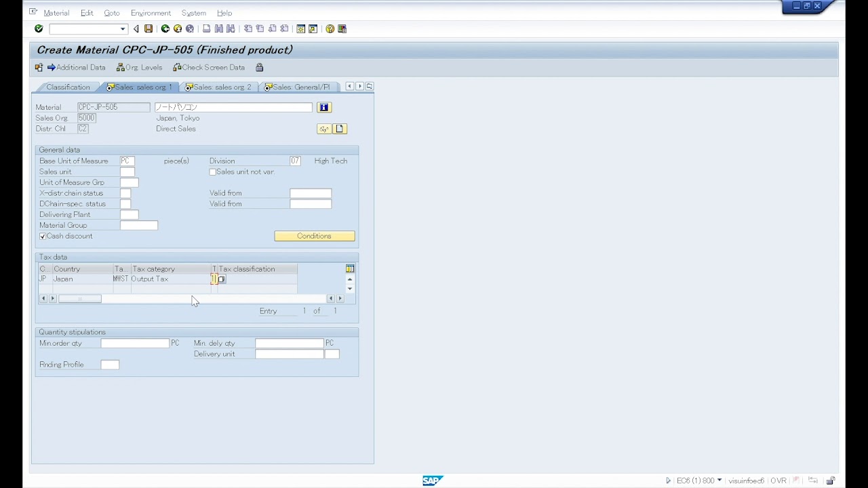Click the horizontal scrollbar under the Tax data table
Image resolution: width=868 pixels, height=488 pixels.
pos(80,298)
